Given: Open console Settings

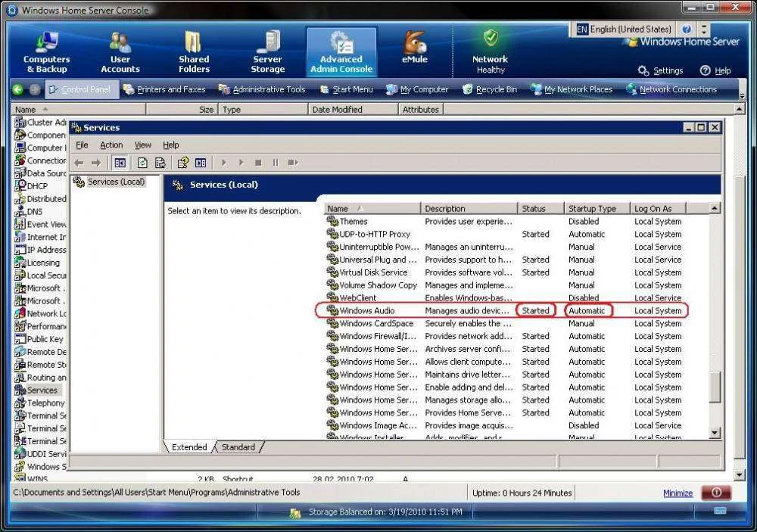Looking at the screenshot, I should (660, 70).
